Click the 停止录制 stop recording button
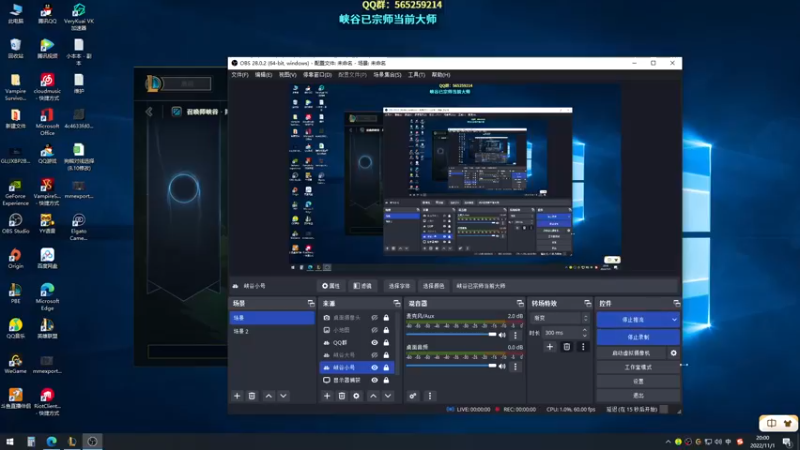 click(x=638, y=337)
